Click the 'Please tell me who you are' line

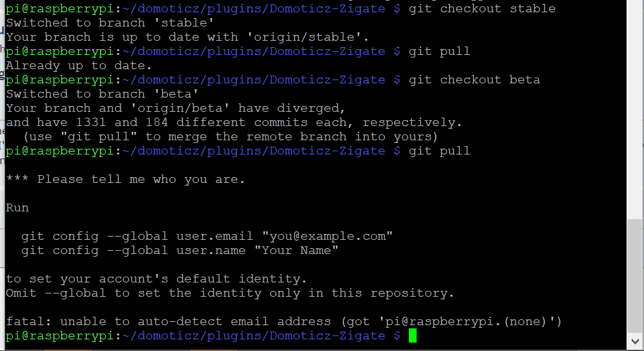[125, 180]
